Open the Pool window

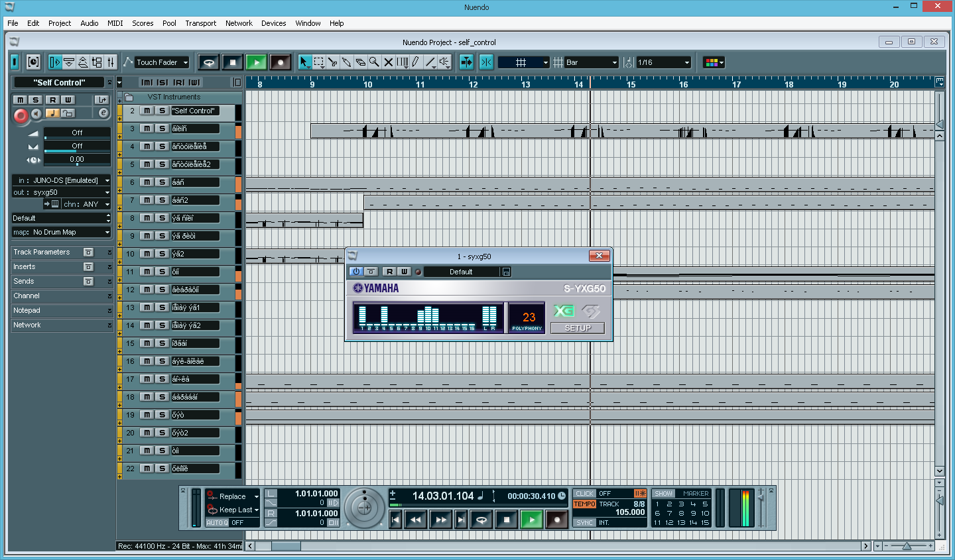[x=97, y=62]
